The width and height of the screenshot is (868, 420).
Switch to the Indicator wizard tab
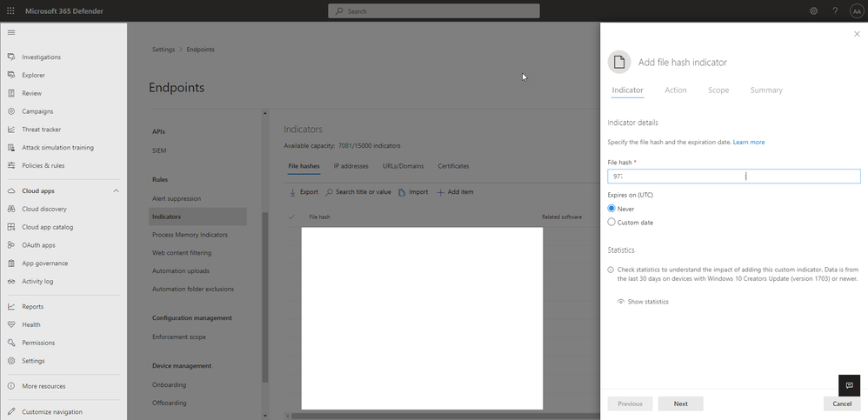pos(627,90)
